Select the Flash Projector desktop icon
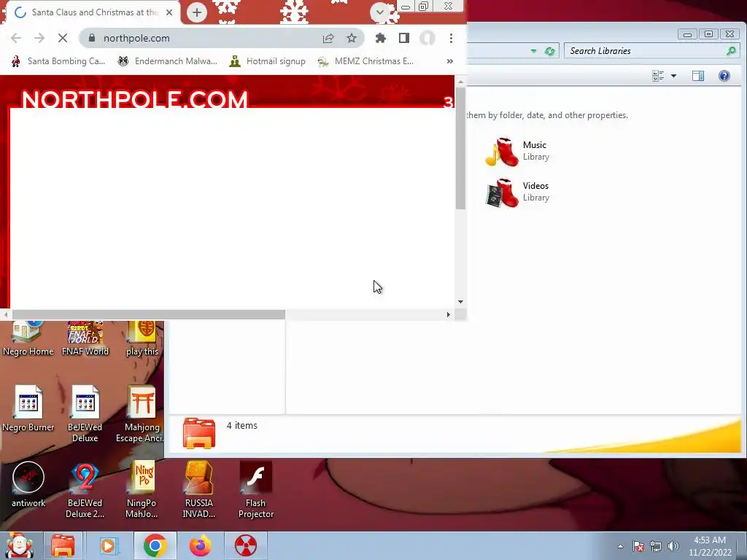This screenshot has height=560, width=747. 255,489
